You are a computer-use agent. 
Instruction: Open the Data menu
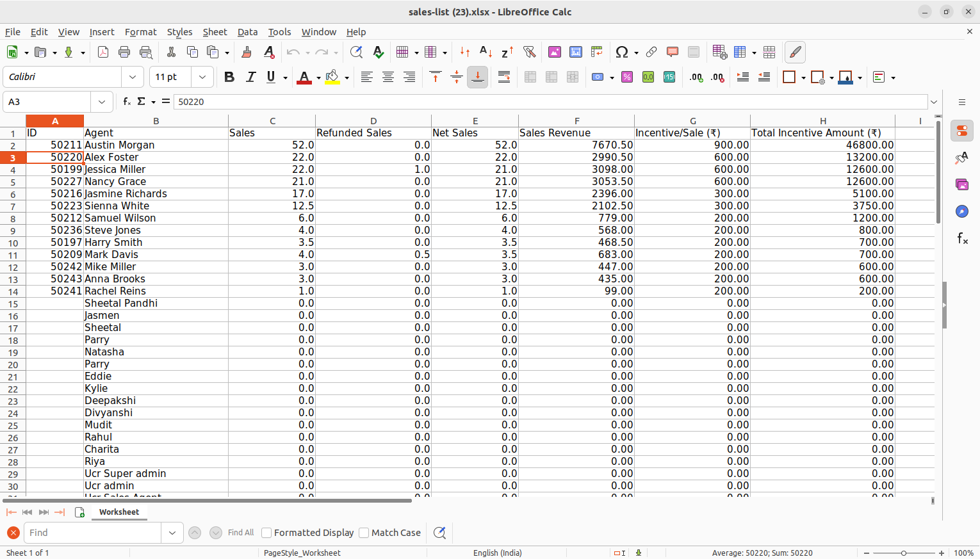pos(247,32)
